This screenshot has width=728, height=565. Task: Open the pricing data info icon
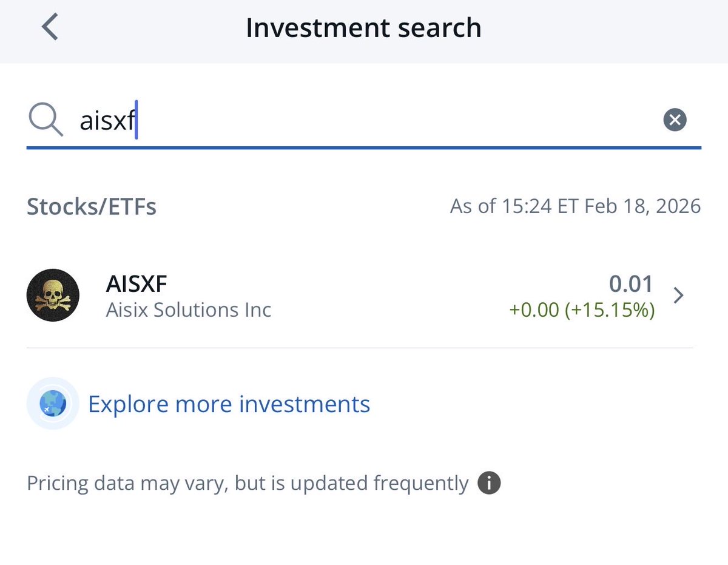(x=489, y=484)
